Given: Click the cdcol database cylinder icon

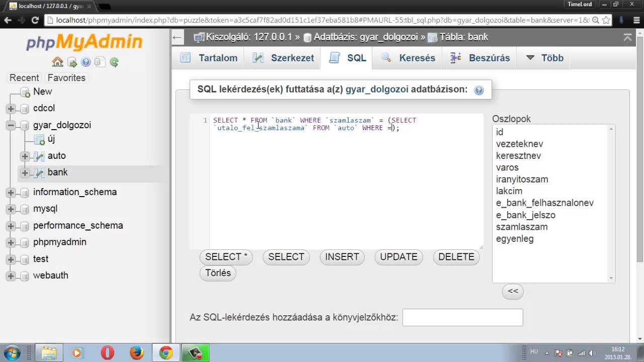Looking at the screenshot, I should [x=25, y=109].
